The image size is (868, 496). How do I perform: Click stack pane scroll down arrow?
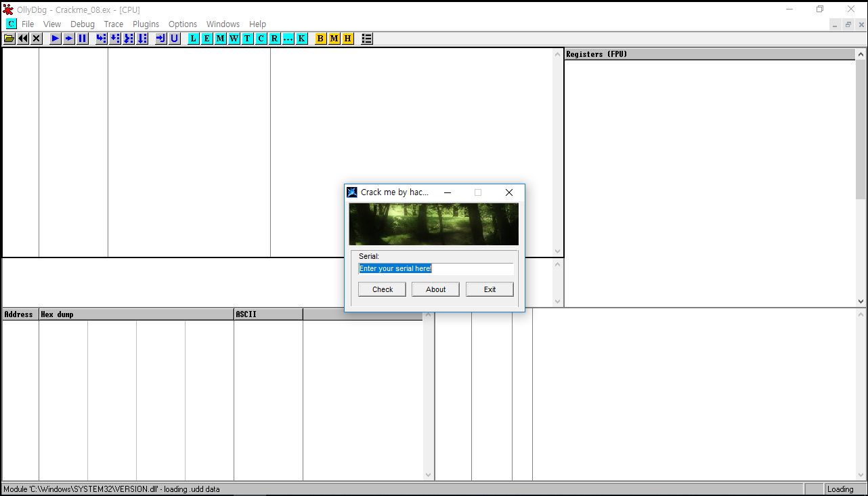click(861, 475)
